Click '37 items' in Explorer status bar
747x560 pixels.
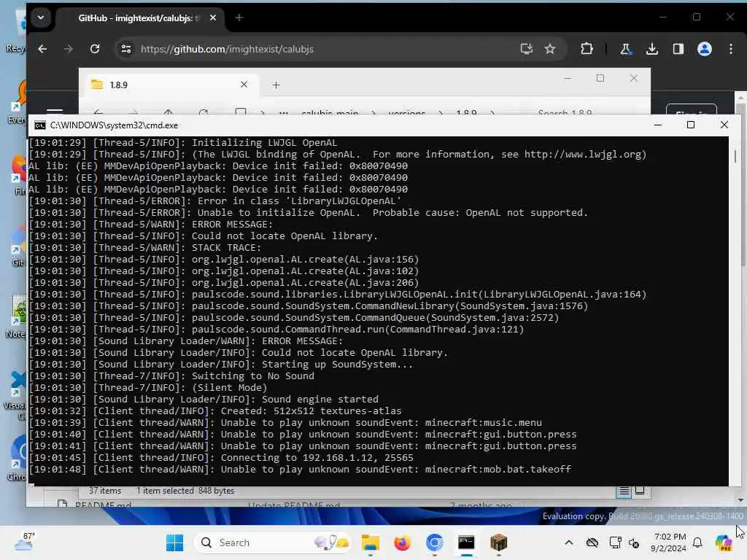coord(105,491)
